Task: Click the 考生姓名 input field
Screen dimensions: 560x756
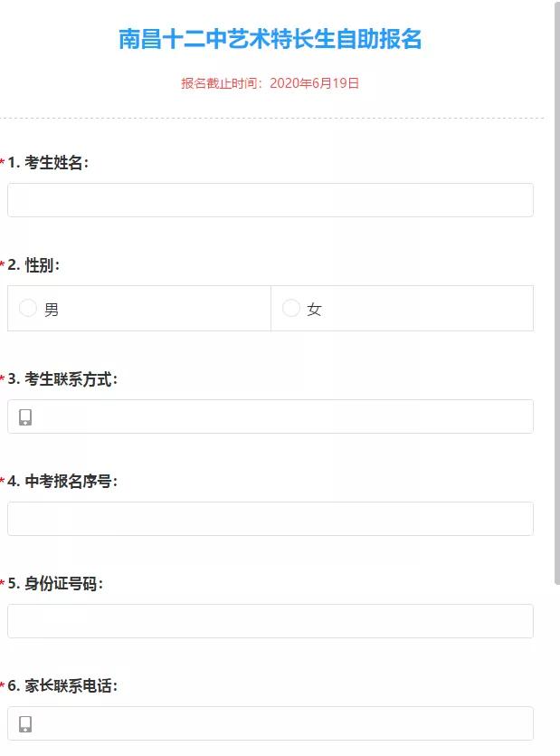Action: click(x=270, y=199)
